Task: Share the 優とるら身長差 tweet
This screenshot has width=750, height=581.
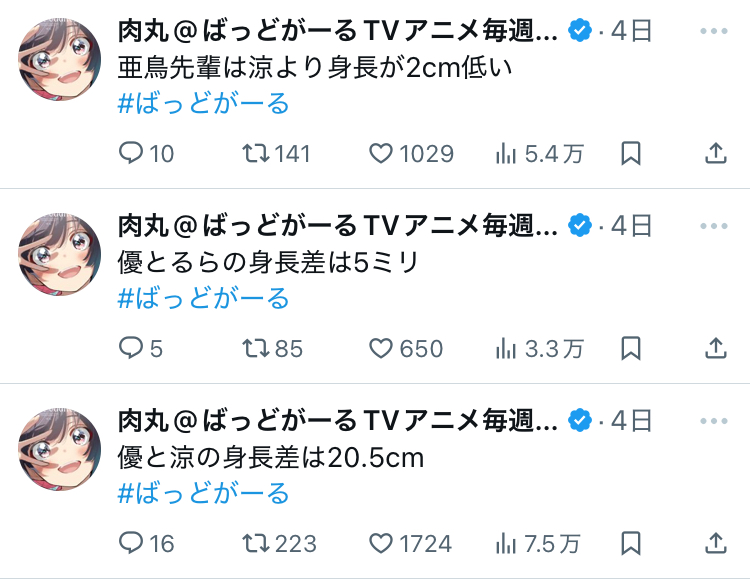Action: (x=716, y=349)
